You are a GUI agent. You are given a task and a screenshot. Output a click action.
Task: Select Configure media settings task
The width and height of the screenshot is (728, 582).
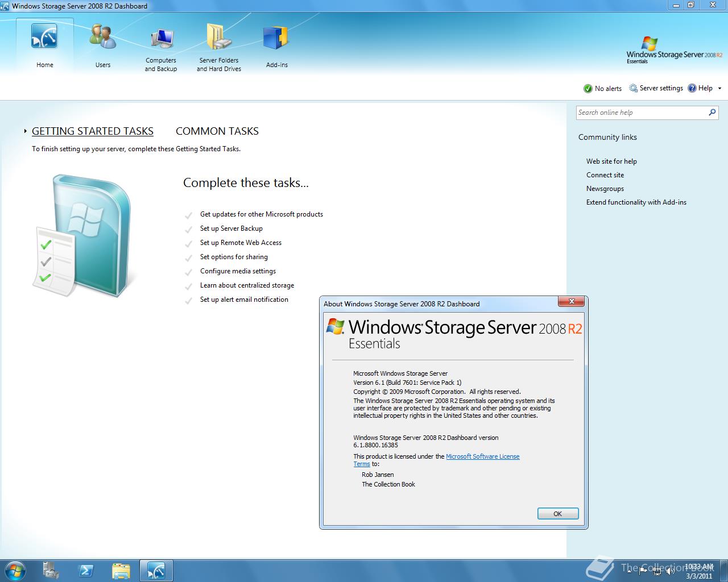click(x=238, y=271)
